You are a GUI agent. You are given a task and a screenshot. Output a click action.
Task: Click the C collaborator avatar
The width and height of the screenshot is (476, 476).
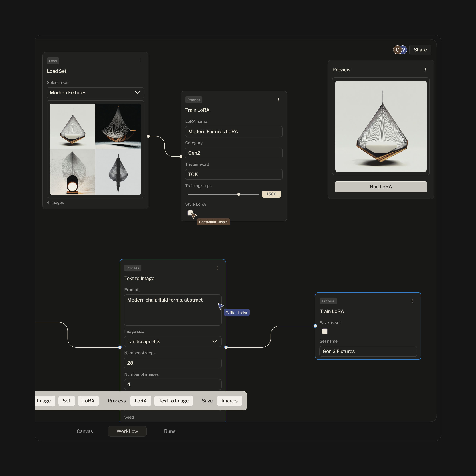(397, 50)
